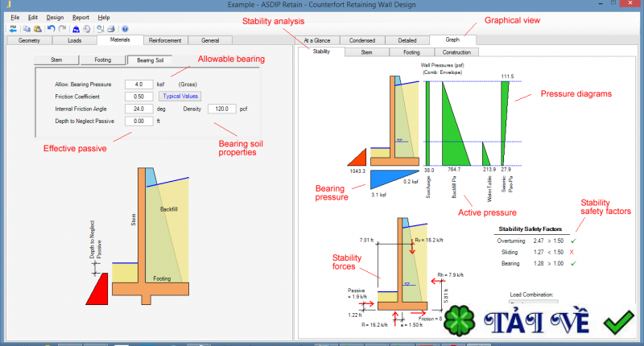The height and width of the screenshot is (346, 644).
Task: Click the Paste clipboard icon
Action: tap(37, 29)
